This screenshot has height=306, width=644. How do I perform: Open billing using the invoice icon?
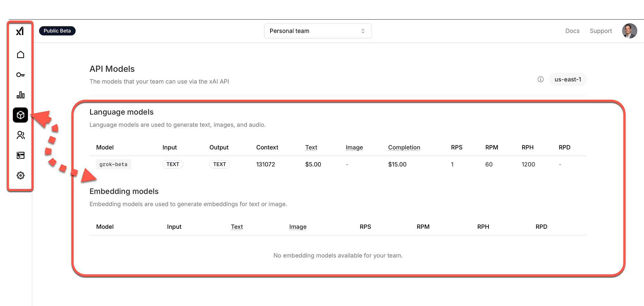pos(20,155)
